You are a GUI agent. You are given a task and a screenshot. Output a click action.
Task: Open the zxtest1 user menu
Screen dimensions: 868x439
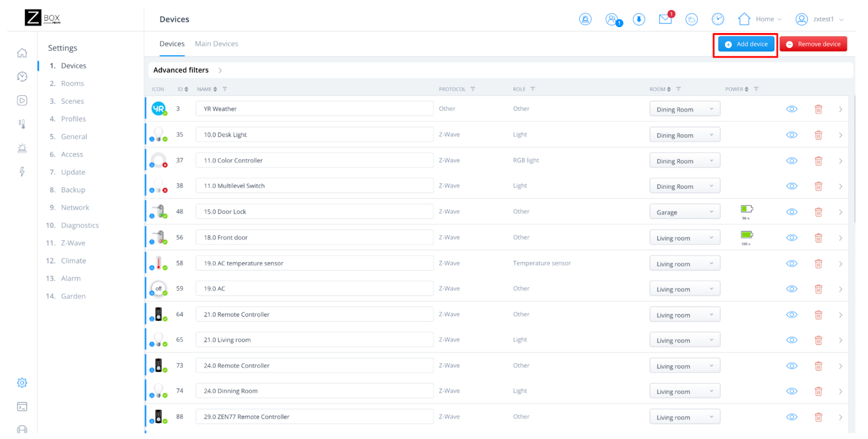click(x=819, y=19)
